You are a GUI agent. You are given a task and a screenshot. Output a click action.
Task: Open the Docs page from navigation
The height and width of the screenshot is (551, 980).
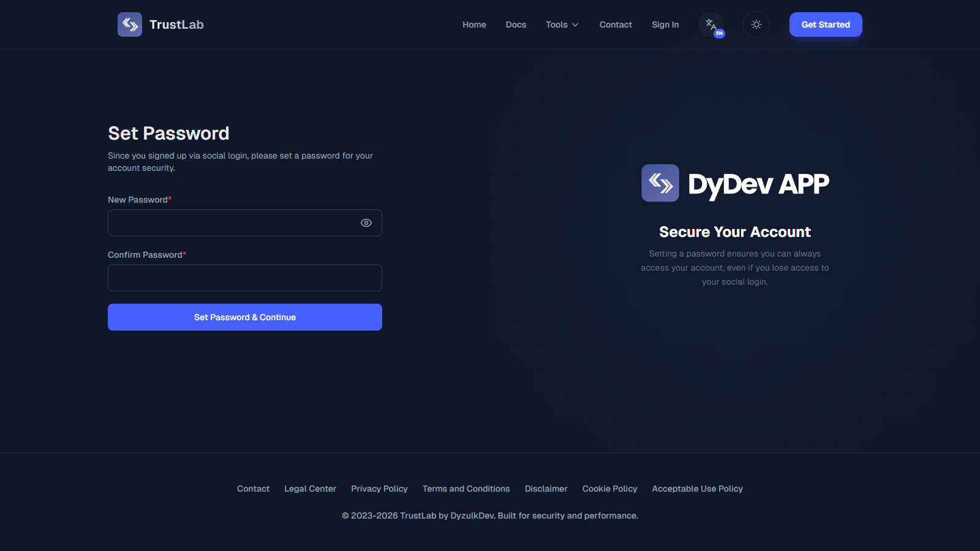pyautogui.click(x=516, y=24)
